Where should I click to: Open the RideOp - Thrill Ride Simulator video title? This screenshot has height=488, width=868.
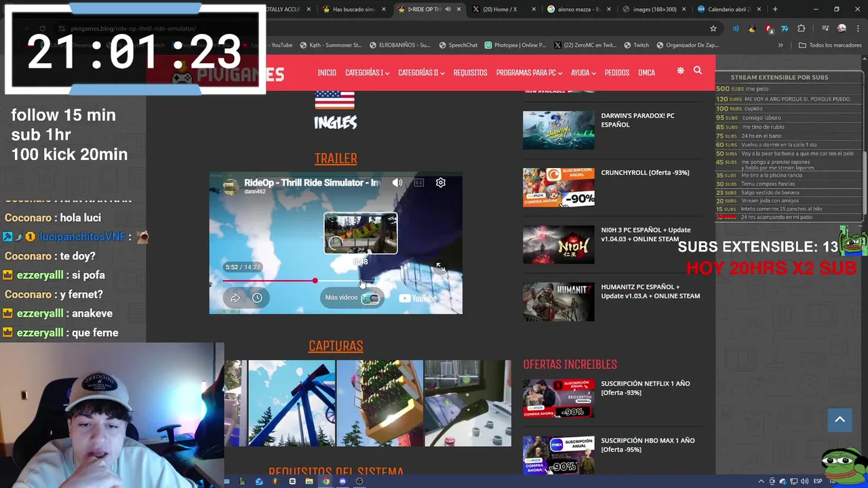(x=311, y=182)
